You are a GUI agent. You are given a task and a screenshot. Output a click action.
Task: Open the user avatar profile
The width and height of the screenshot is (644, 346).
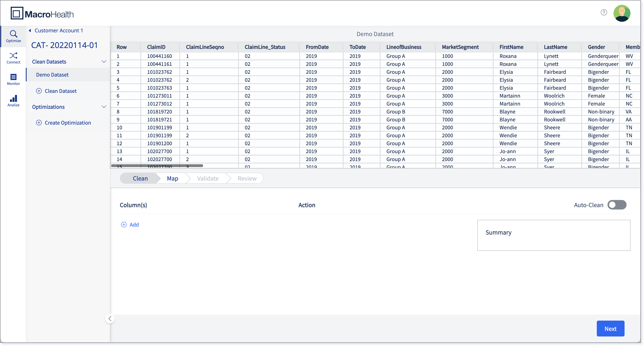point(622,13)
